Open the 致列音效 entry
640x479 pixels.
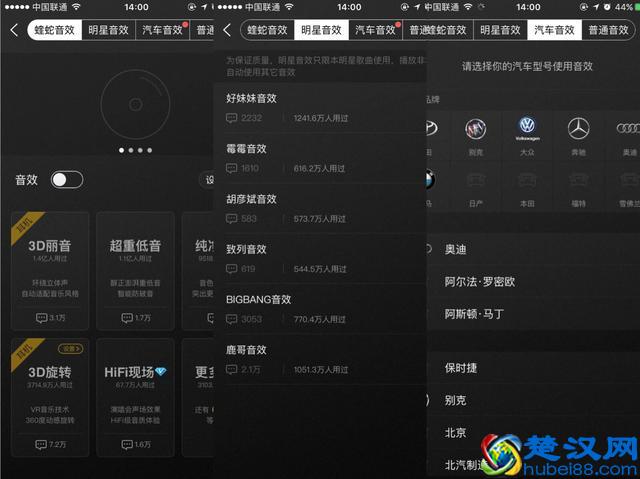320,259
